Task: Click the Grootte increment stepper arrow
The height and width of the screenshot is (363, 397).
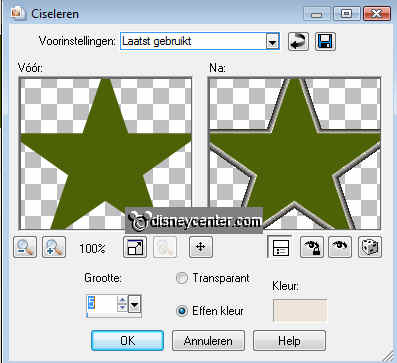Action: (x=122, y=300)
